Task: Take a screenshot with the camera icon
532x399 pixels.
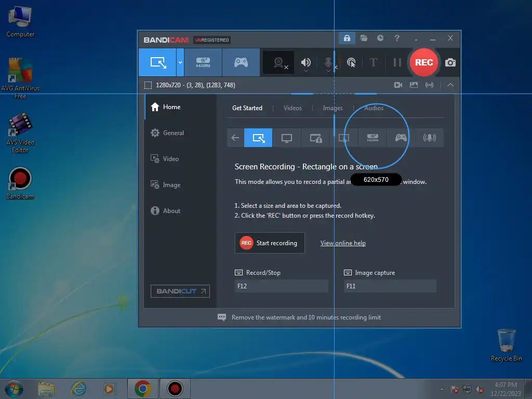Action: point(450,62)
